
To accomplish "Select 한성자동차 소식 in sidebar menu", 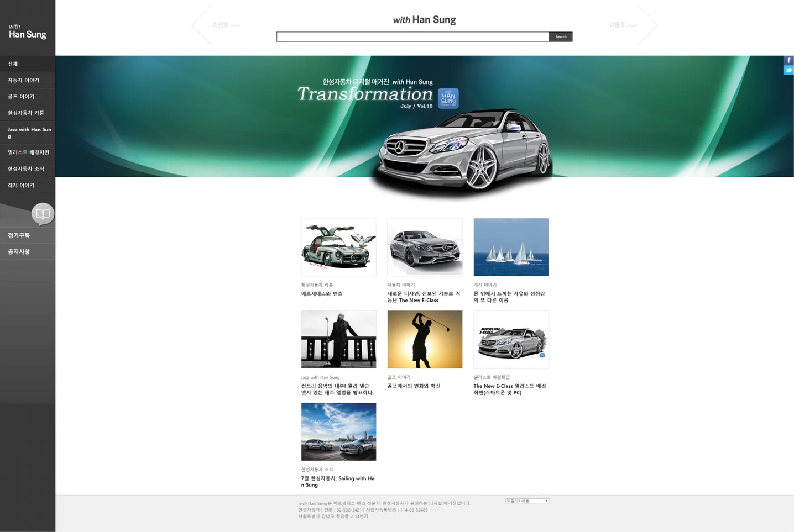I will click(28, 169).
